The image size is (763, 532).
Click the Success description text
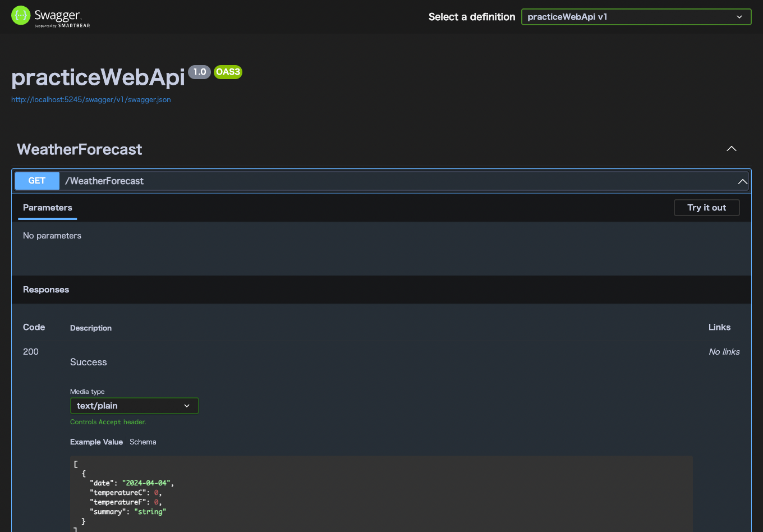tap(89, 362)
